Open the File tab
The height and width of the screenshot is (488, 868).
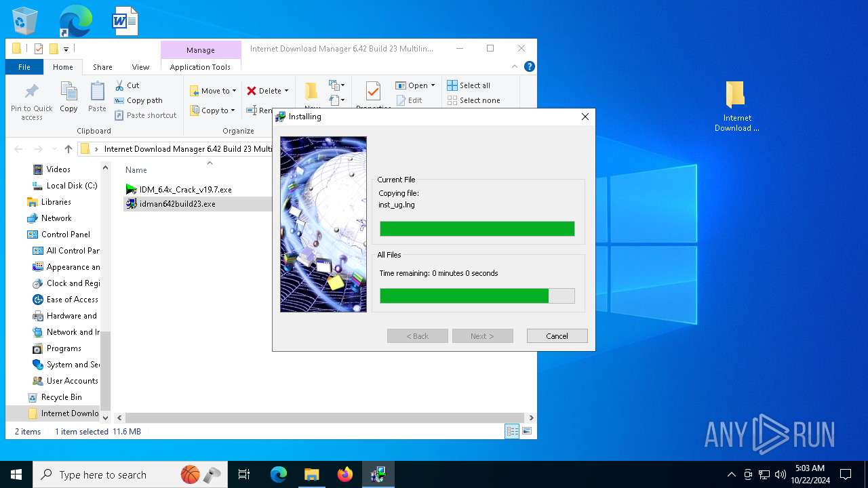tap(24, 67)
